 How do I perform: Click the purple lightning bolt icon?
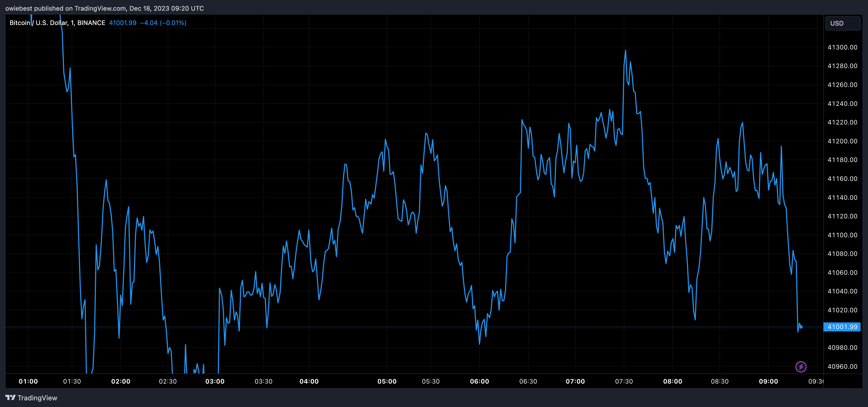(800, 367)
